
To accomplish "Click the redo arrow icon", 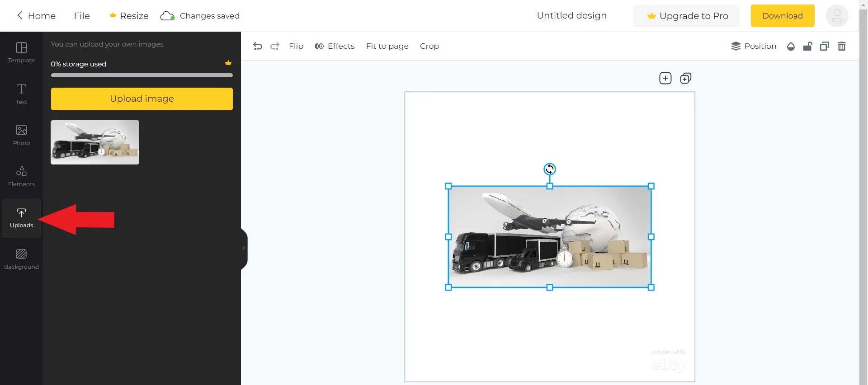I will click(x=275, y=46).
